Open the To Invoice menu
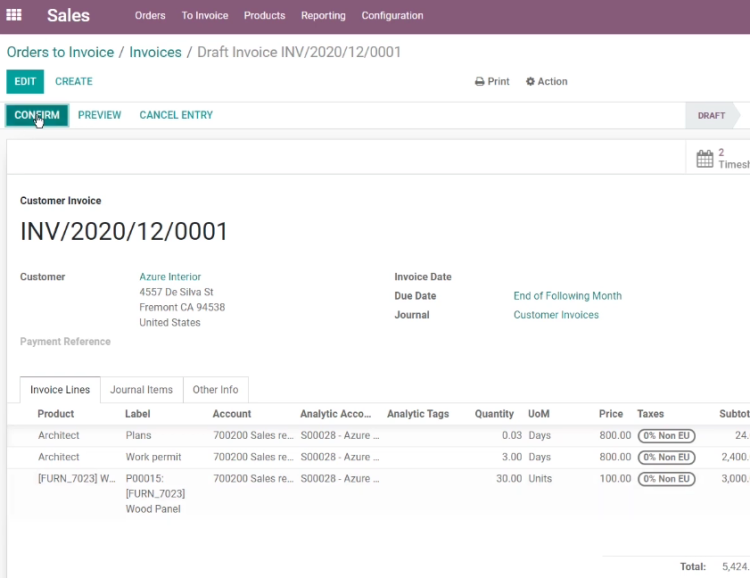This screenshot has height=578, width=750. tap(205, 15)
